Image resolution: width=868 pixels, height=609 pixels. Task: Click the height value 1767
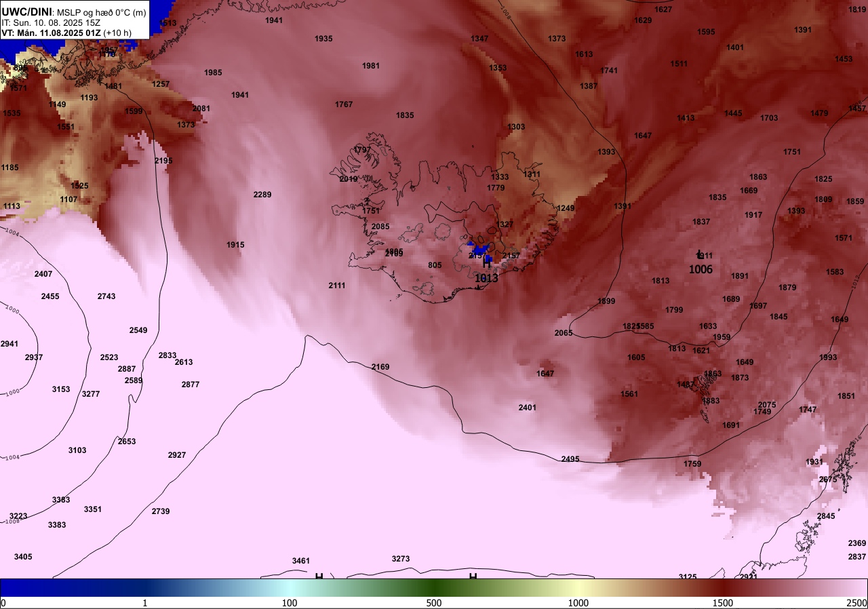(344, 104)
